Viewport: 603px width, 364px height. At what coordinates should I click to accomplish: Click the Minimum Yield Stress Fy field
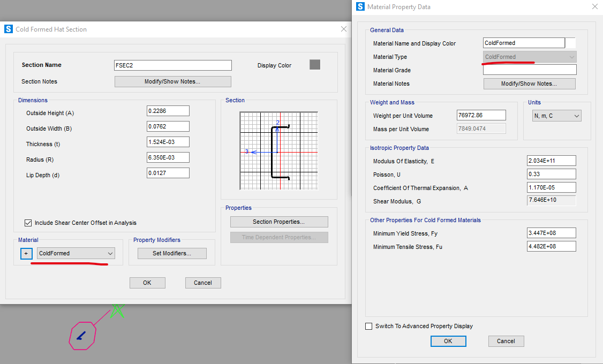[x=551, y=233]
